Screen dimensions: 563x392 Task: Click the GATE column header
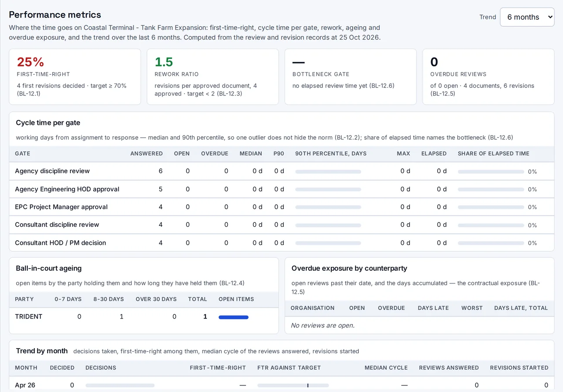22,153
